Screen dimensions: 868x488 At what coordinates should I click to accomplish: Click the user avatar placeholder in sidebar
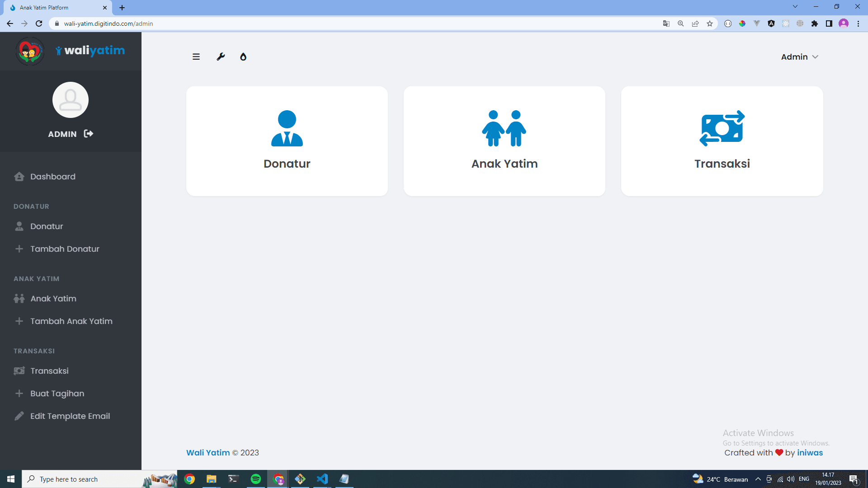71,100
